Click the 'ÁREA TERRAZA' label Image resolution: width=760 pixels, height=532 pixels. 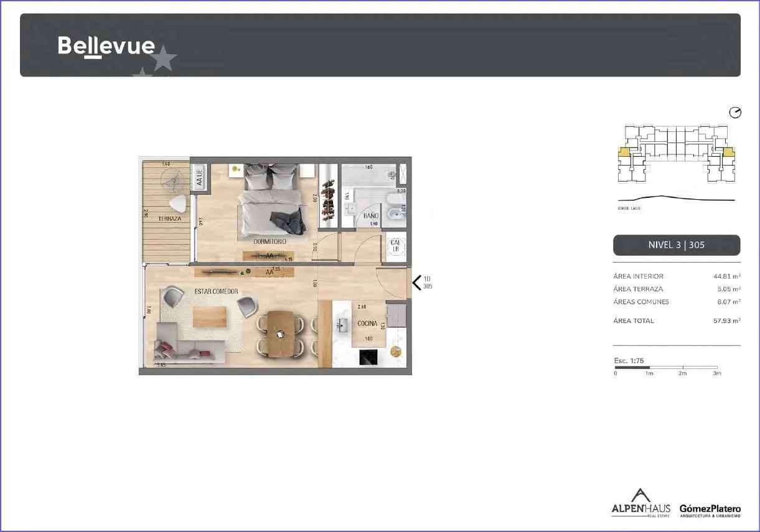tap(638, 289)
